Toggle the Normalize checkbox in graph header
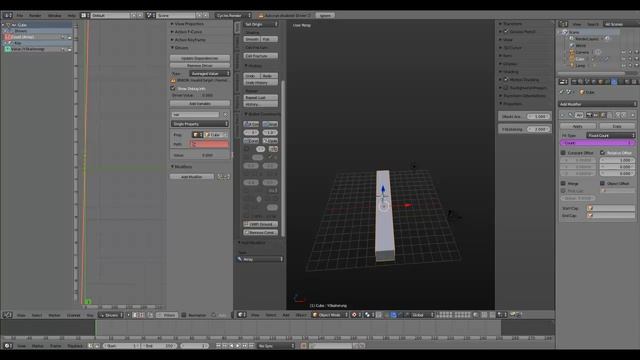Viewport: 640px width, 360px height. click(x=184, y=315)
